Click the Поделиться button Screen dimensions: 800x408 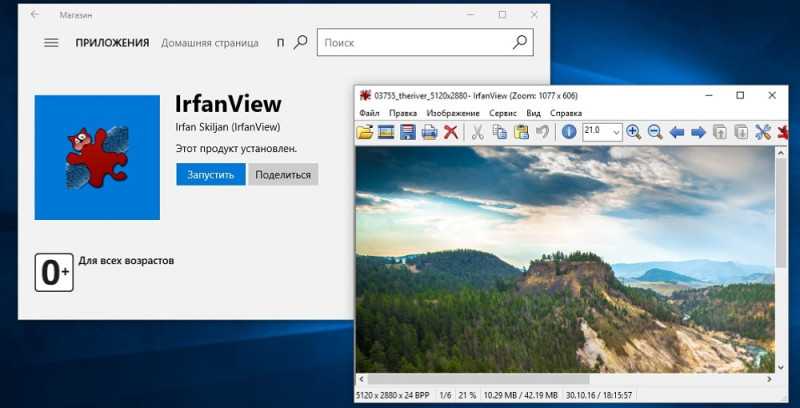[283, 174]
